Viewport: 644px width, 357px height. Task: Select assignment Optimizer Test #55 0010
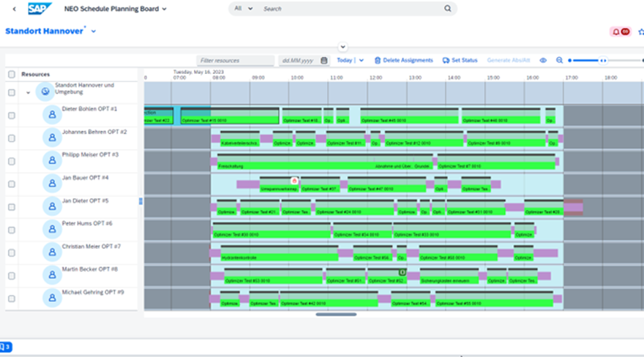[494, 299]
